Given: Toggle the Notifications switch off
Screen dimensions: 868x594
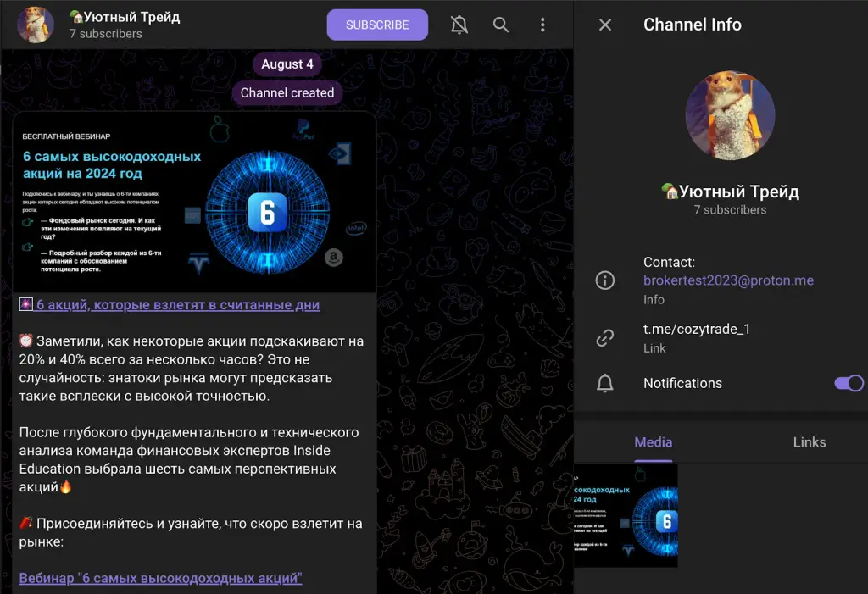Looking at the screenshot, I should click(849, 383).
